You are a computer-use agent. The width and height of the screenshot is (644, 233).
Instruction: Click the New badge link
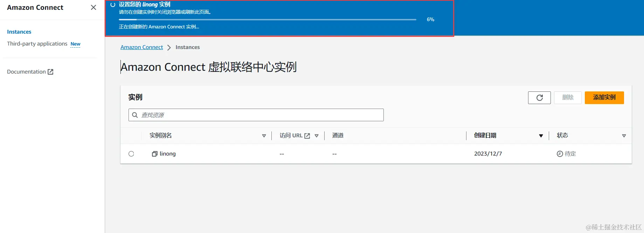tap(75, 44)
